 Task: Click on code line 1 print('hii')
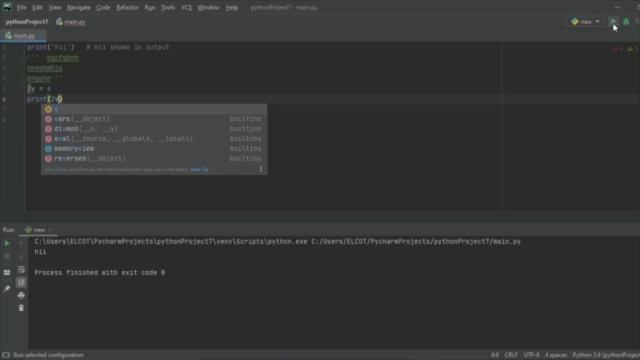coord(51,47)
